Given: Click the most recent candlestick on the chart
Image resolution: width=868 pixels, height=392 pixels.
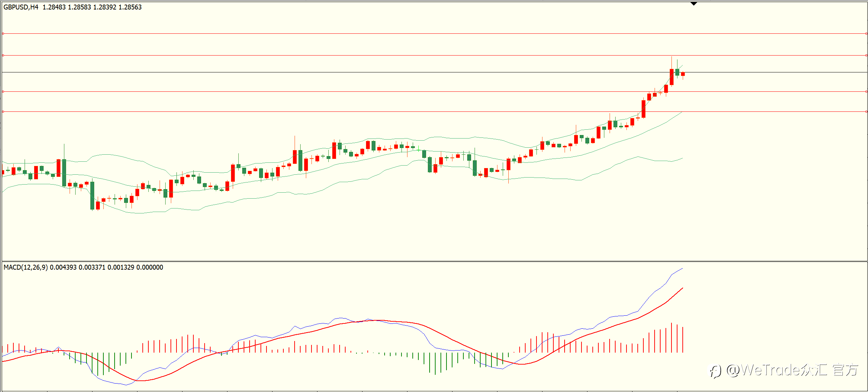Looking at the screenshot, I should click(x=683, y=74).
